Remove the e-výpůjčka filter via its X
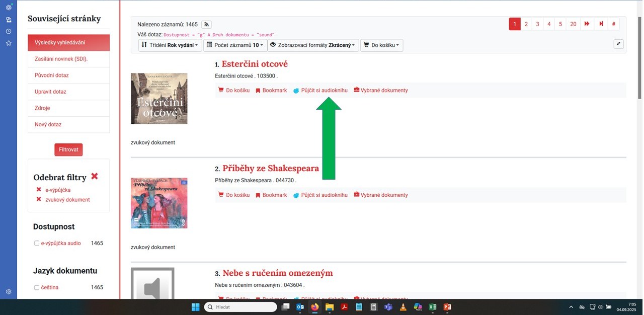This screenshot has height=315, width=644. click(39, 190)
